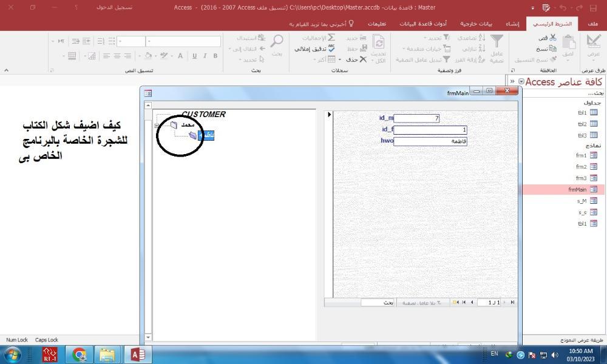Click the next record navigation button
The image size is (607, 364).
pyautogui.click(x=472, y=303)
